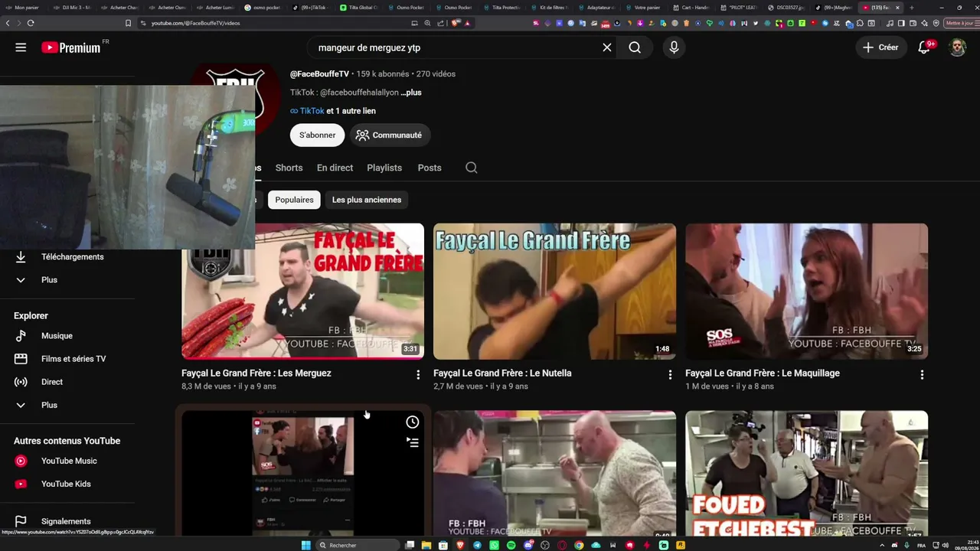Open Spotify from the taskbar
The image size is (980, 551).
point(511,545)
